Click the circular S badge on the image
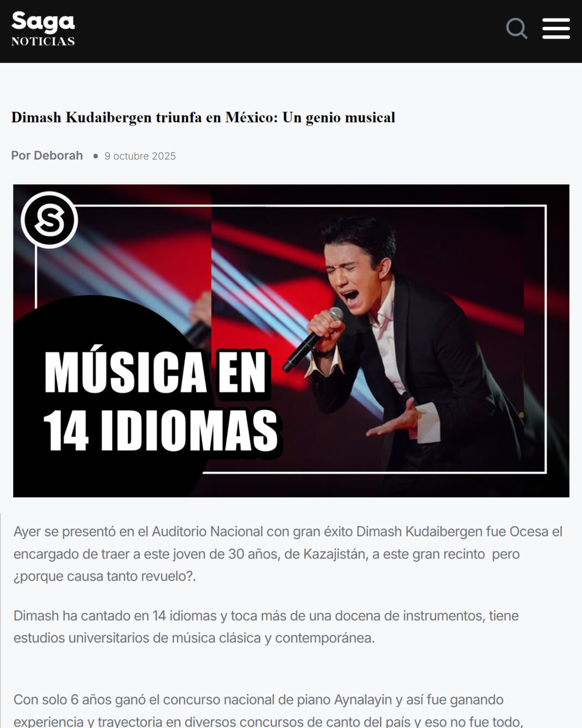Viewport: 582px width, 728px height. point(50,220)
